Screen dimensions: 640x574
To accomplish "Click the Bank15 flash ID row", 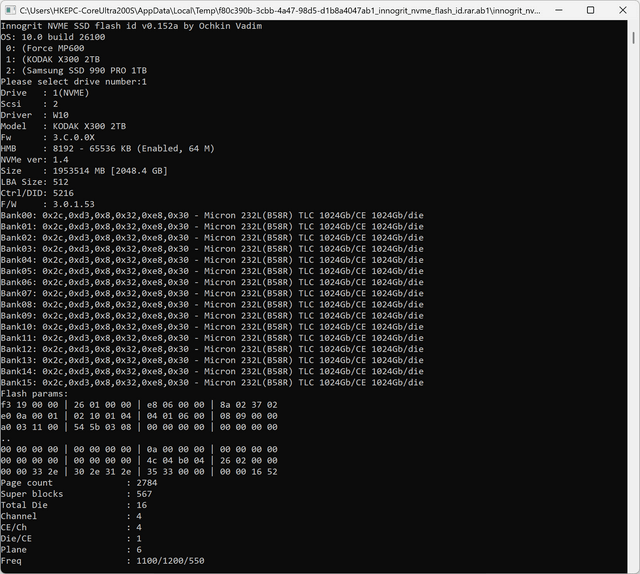I will 212,383.
